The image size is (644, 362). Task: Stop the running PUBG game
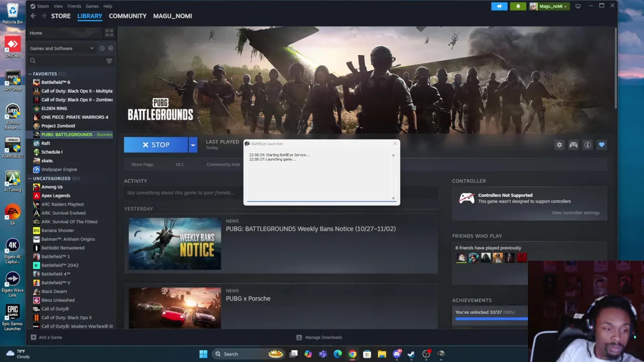click(x=156, y=145)
